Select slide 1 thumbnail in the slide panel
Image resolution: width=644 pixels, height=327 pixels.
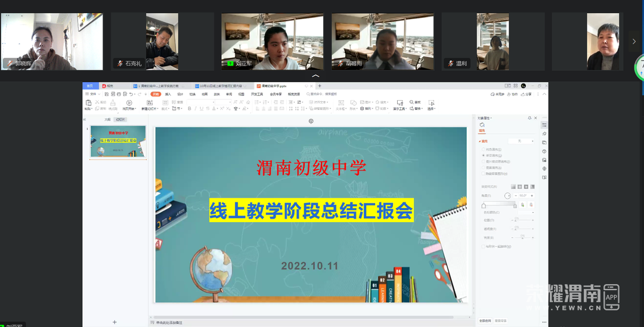[118, 142]
